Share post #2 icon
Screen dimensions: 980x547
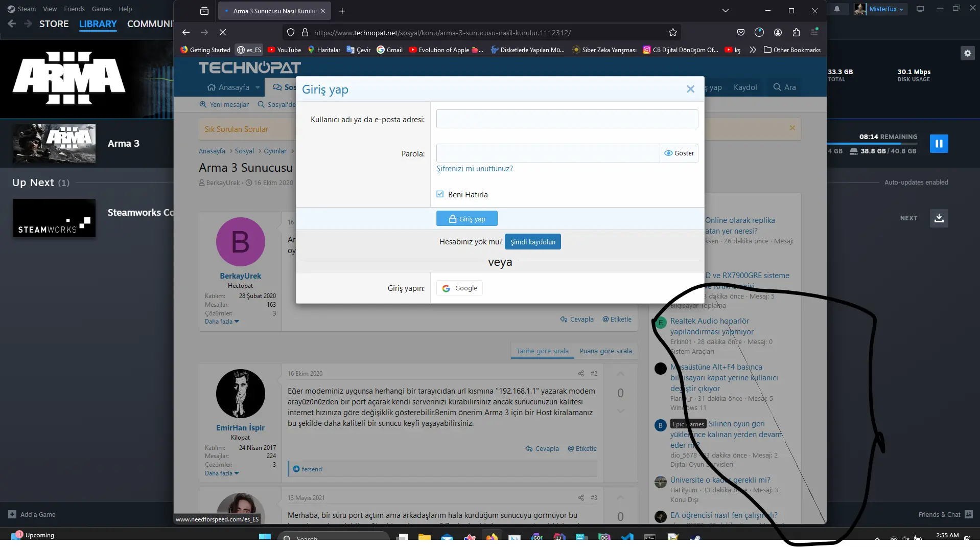pos(581,374)
